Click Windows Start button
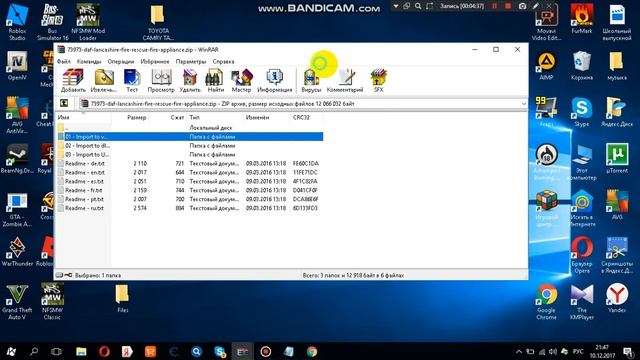The height and width of the screenshot is (360, 640). click(x=11, y=351)
